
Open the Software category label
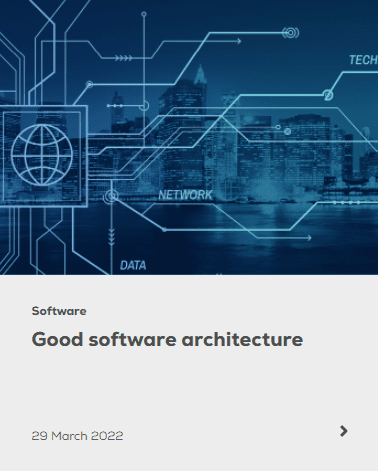point(59,311)
